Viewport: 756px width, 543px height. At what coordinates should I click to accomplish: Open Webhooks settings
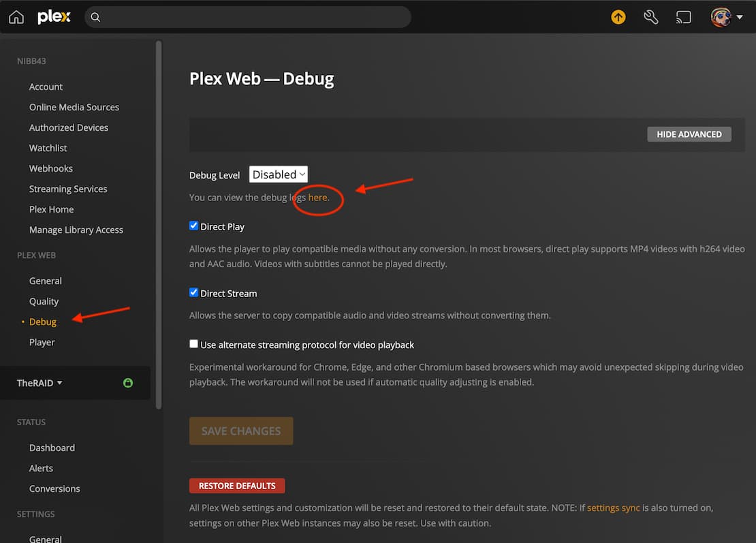(x=50, y=168)
